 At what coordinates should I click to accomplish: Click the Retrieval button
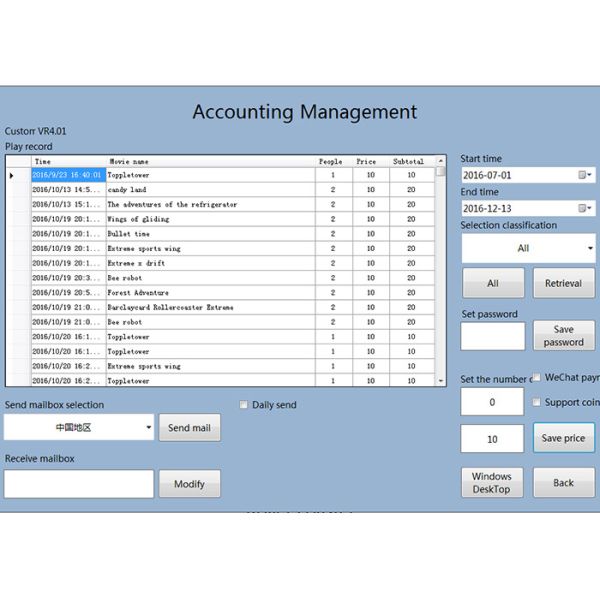[x=563, y=283]
